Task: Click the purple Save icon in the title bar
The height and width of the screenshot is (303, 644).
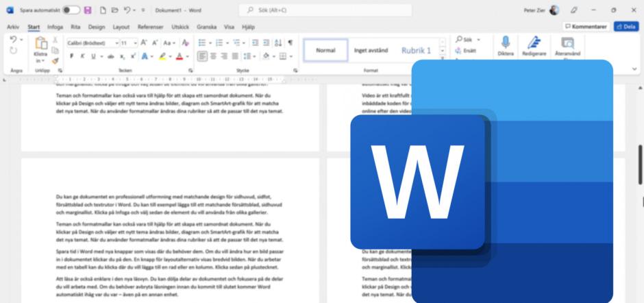Action: (88, 10)
